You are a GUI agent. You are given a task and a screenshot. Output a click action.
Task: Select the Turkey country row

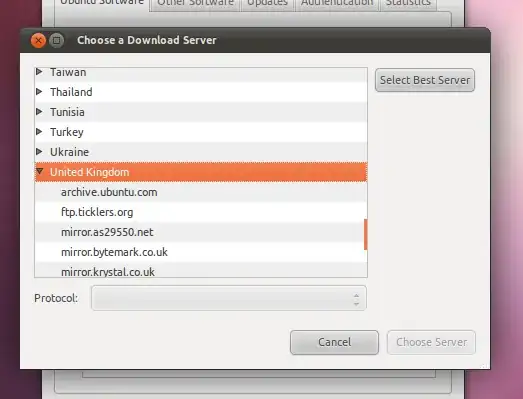(x=201, y=132)
